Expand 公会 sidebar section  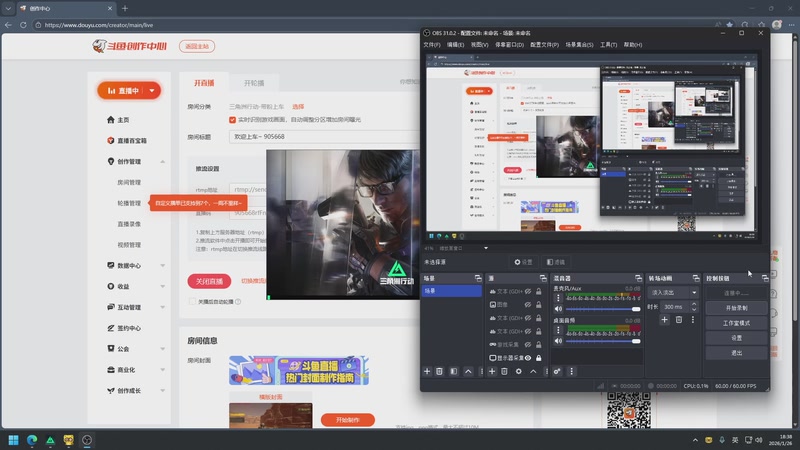click(162, 349)
